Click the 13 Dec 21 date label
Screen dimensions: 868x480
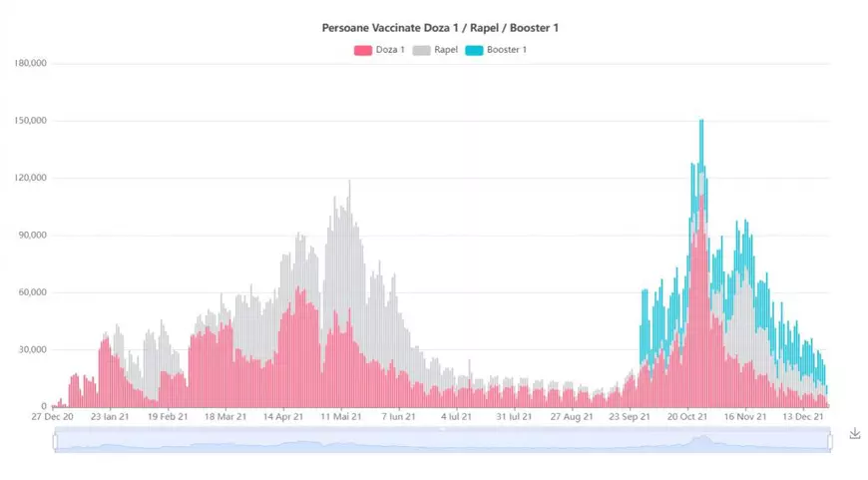tap(802, 418)
